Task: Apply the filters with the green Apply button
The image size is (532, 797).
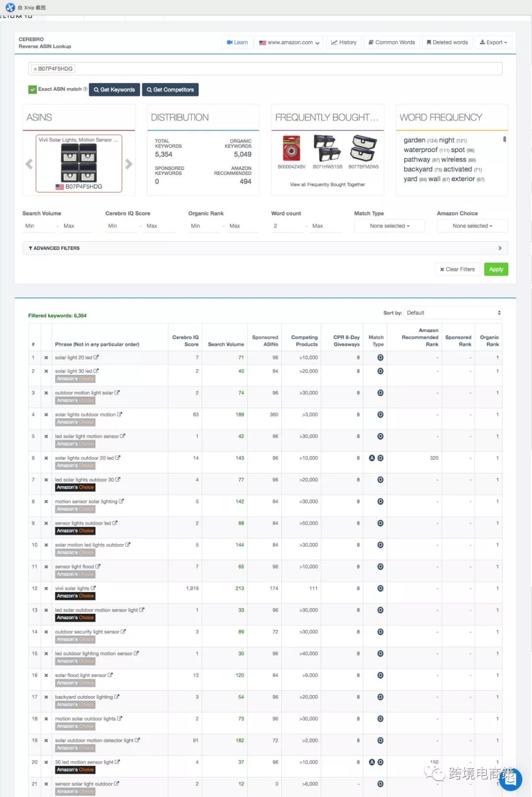Action: (x=496, y=269)
